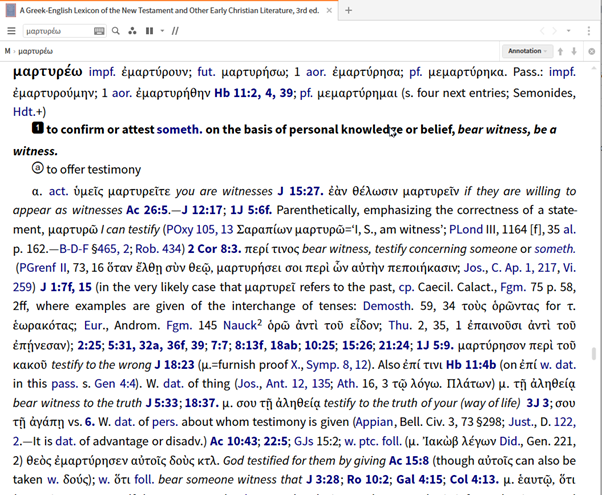This screenshot has width=602, height=495.
Task: Click the vertical scrollbar thumb
Action: (594, 354)
